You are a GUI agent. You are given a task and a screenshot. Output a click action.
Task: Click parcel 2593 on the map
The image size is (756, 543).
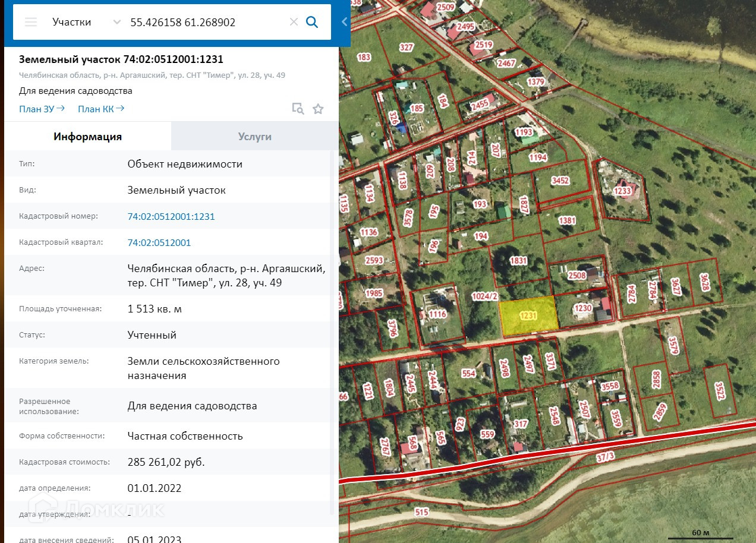coord(374,260)
